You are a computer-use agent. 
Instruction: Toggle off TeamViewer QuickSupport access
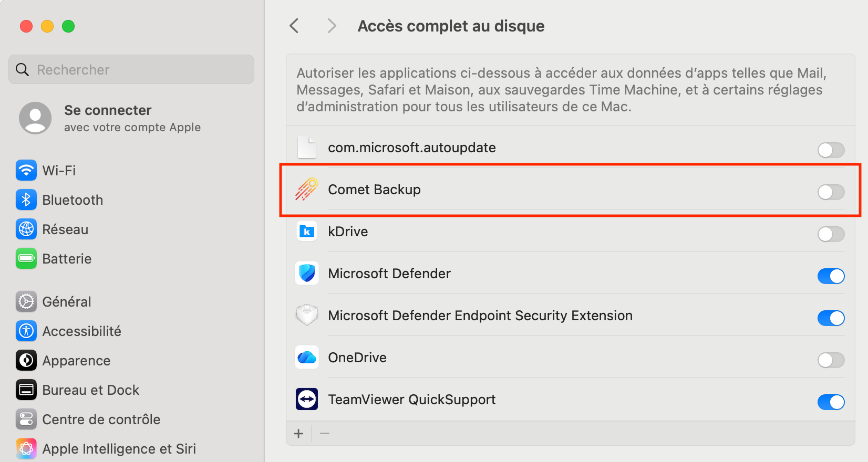831,402
